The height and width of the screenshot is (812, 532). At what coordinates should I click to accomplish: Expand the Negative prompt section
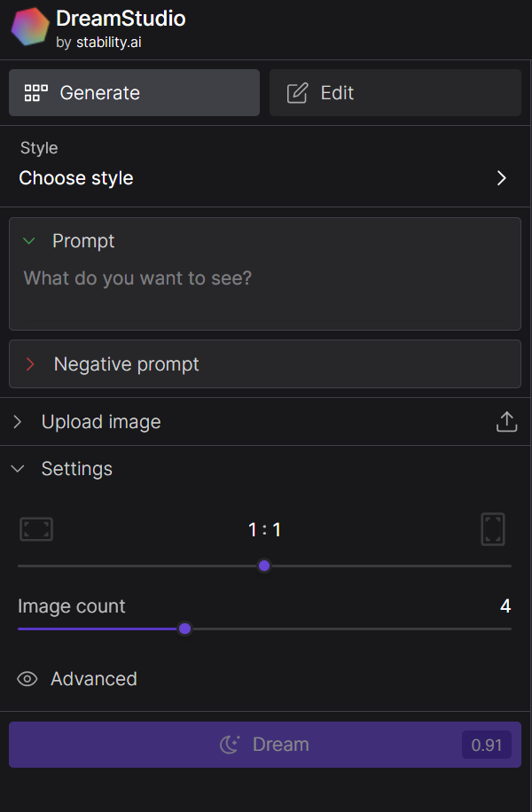[x=30, y=363]
